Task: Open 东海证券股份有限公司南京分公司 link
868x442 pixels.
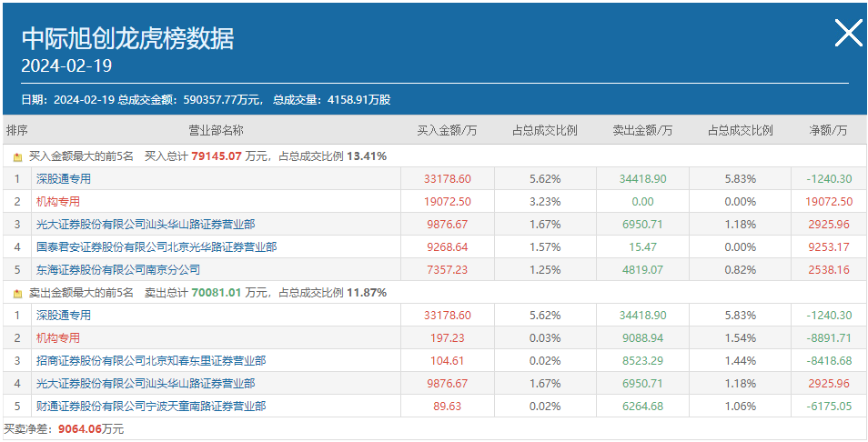Action: click(118, 269)
